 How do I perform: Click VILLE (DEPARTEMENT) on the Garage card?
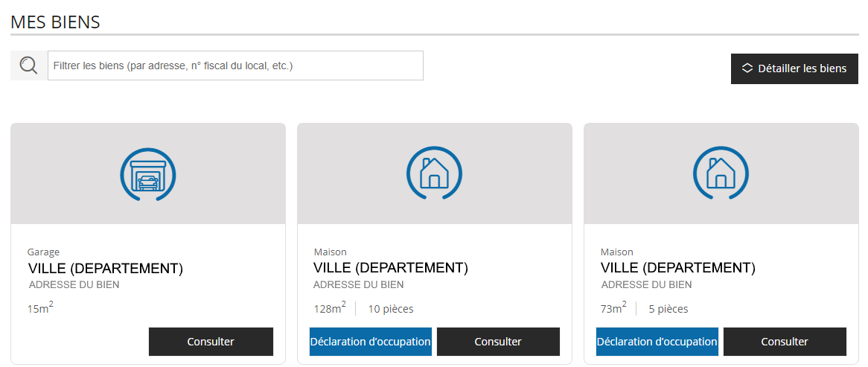pyautogui.click(x=105, y=269)
